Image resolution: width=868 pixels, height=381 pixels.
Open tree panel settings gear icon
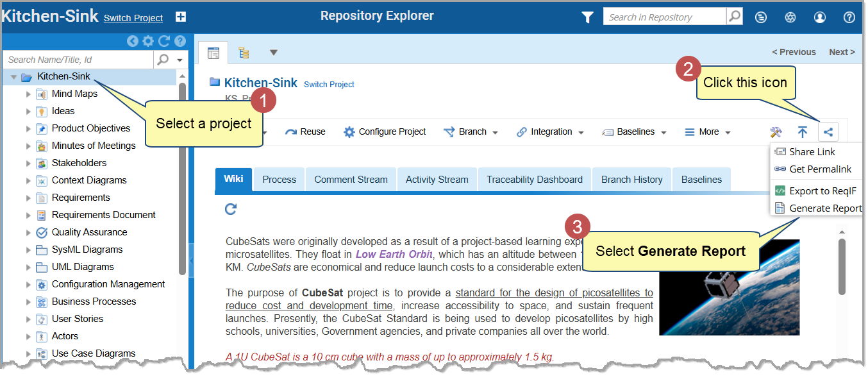click(x=148, y=41)
